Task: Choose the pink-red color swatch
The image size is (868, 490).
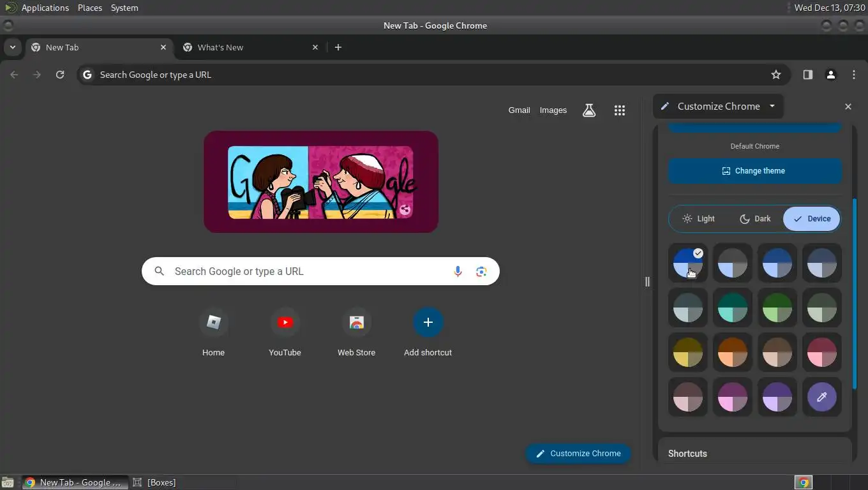Action: [x=822, y=352]
